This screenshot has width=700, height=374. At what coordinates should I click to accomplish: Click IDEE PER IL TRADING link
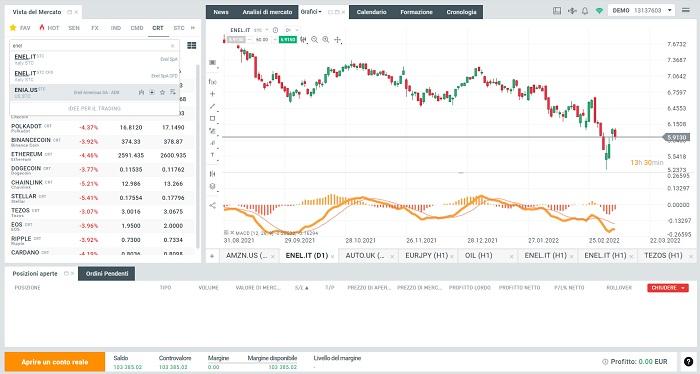(x=94, y=108)
